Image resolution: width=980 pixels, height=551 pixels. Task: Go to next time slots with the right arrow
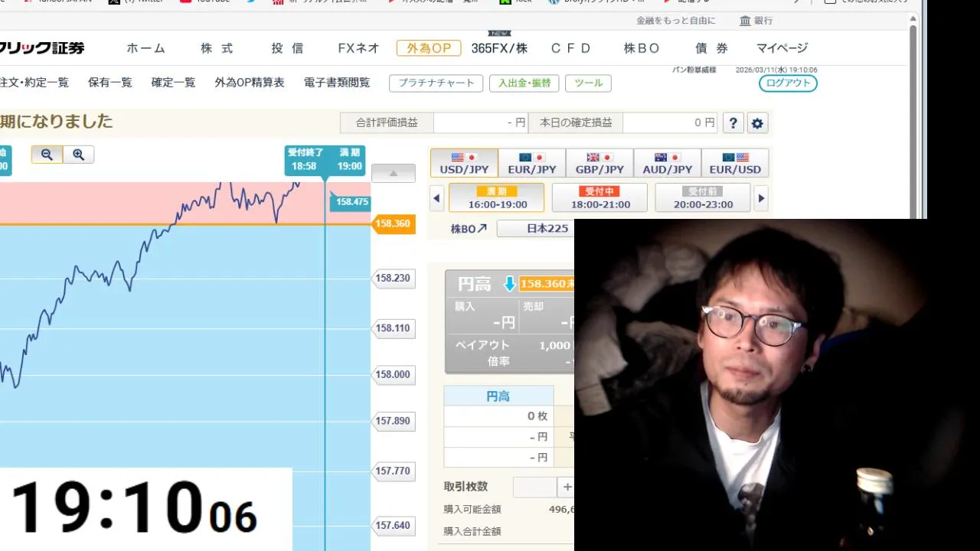(x=761, y=198)
